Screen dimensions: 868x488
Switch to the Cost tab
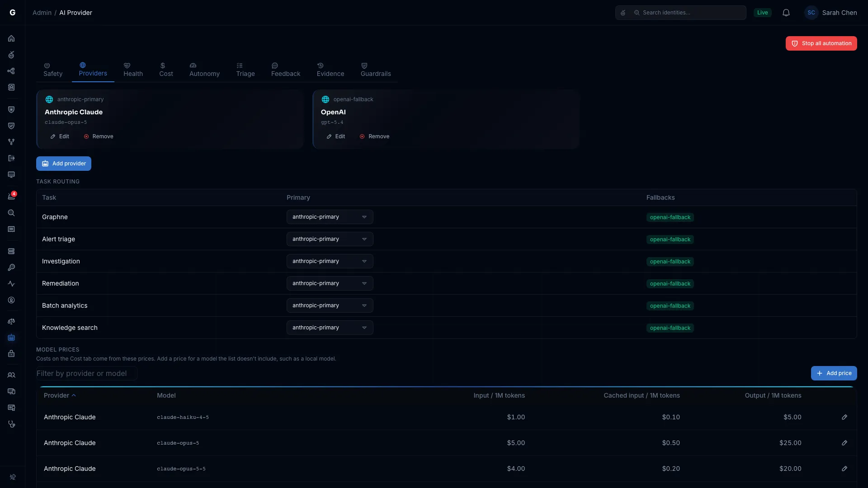(x=166, y=70)
